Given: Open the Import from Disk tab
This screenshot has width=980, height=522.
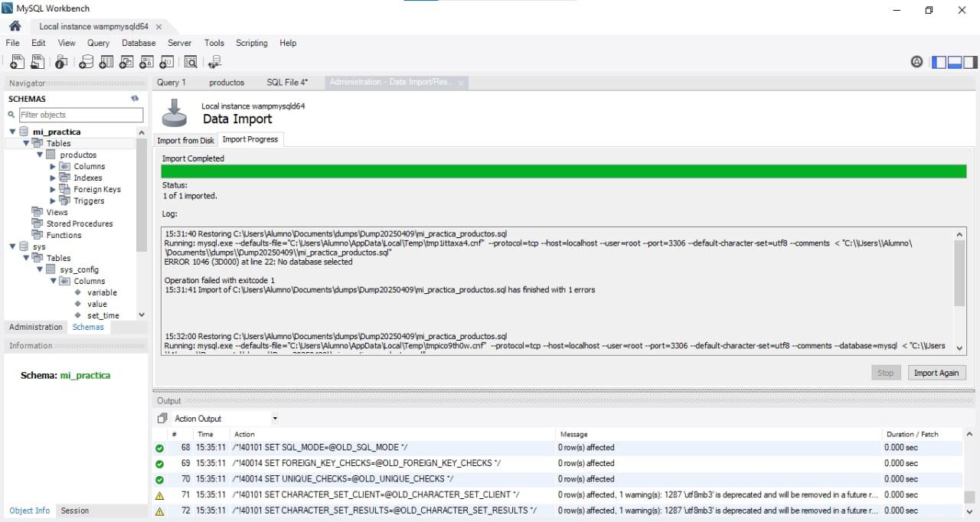Looking at the screenshot, I should point(186,140).
